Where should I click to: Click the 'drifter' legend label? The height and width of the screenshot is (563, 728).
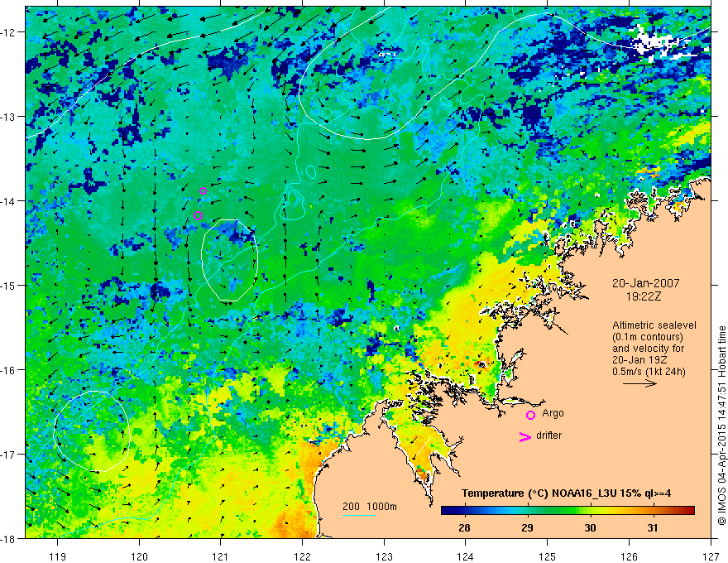point(548,435)
